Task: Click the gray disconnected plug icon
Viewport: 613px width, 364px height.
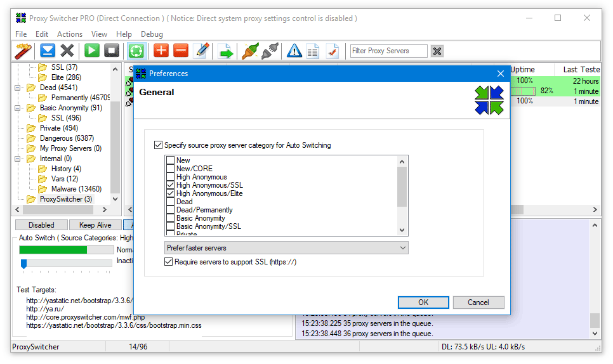Action: 270,51
